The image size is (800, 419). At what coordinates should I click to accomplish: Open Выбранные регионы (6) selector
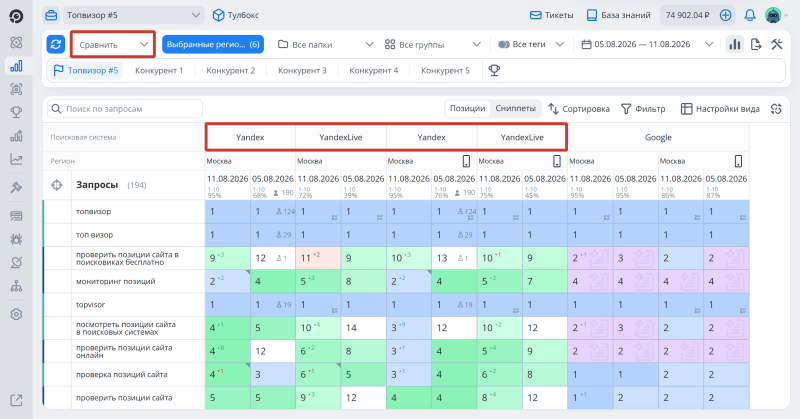coord(213,44)
